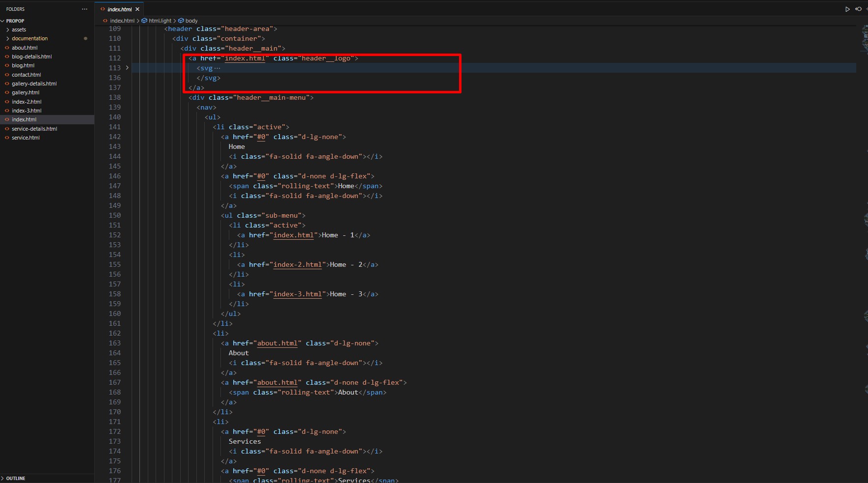This screenshot has width=868, height=483.
Task: Click the minimap on the editor's right edge
Action: (x=864, y=39)
